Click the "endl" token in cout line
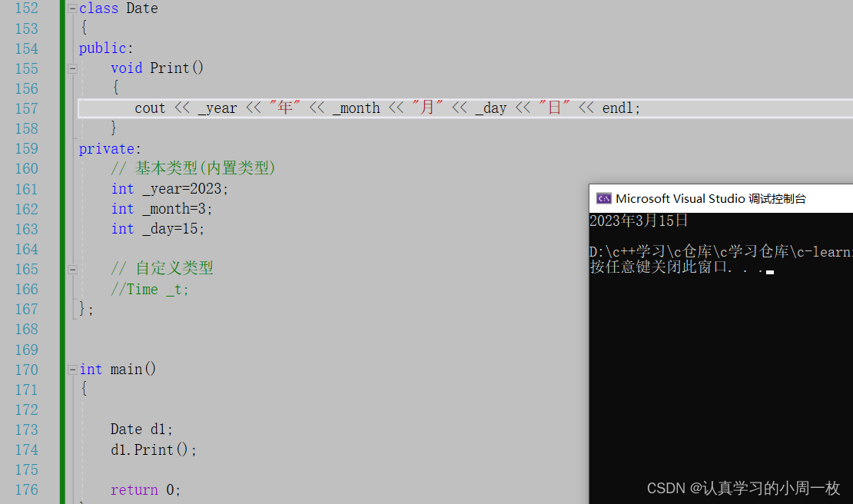Viewport: 853px width, 504px height. [x=617, y=108]
